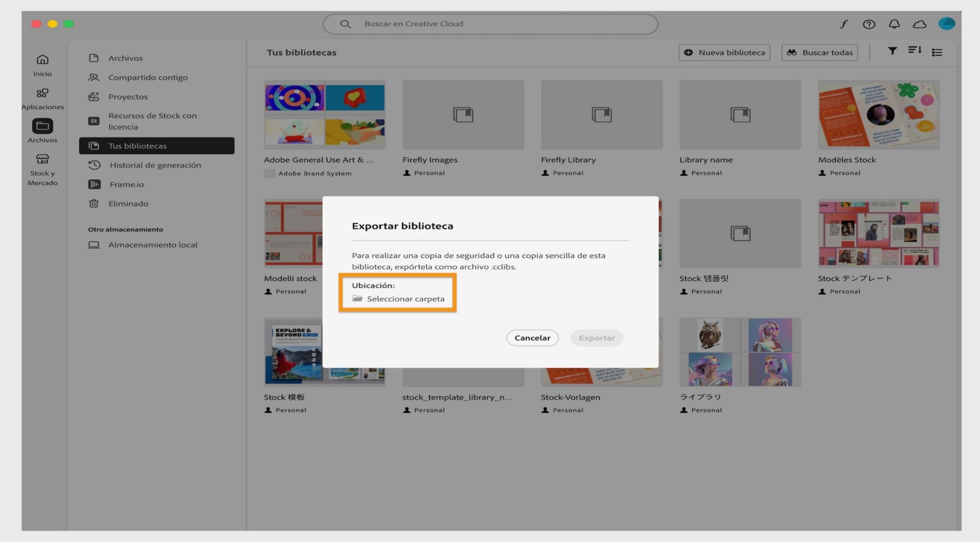Go to Inicio in left rail
Image resolution: width=980 pixels, height=542 pixels.
(x=42, y=65)
